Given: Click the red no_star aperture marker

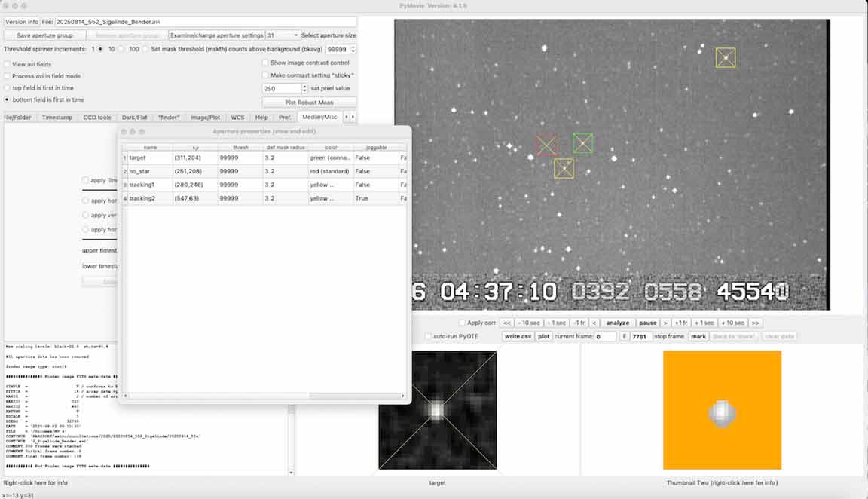Looking at the screenshot, I should pos(546,145).
